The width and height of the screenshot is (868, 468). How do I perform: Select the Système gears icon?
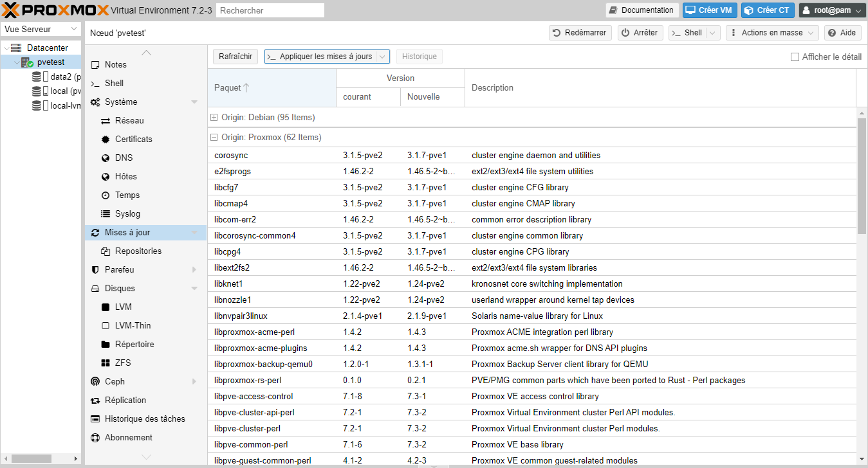point(95,102)
